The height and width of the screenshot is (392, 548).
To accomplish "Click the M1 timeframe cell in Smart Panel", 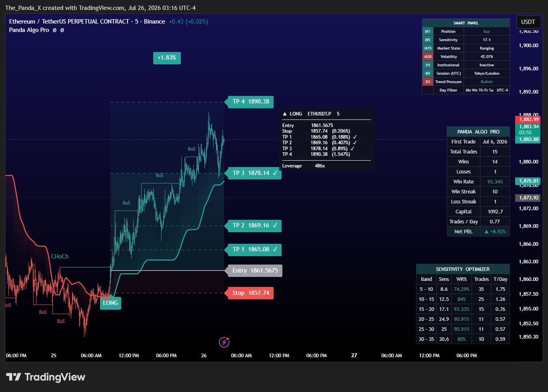I will [x=428, y=31].
